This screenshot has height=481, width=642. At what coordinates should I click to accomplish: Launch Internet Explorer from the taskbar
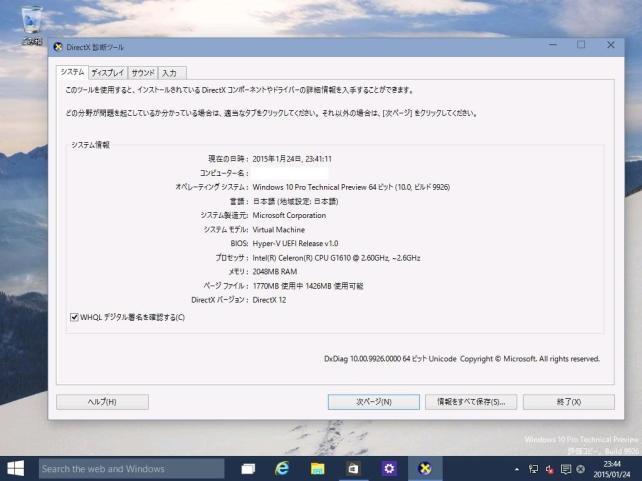[282, 468]
